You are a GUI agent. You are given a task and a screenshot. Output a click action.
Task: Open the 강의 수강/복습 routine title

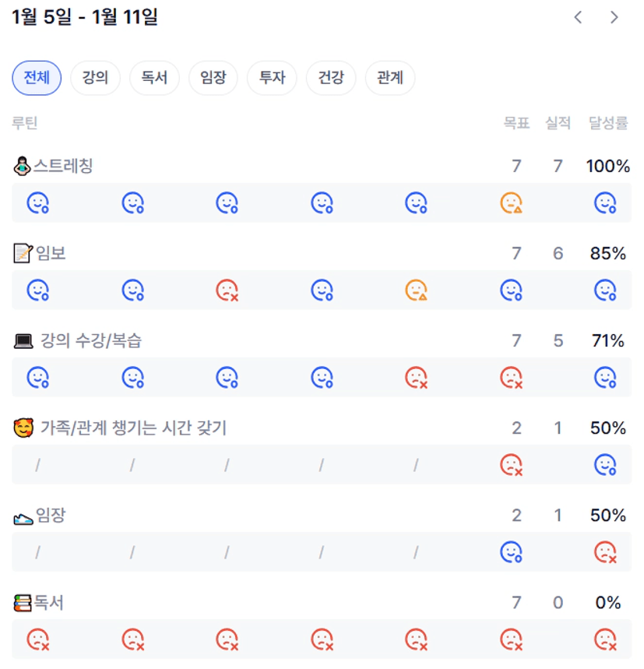coord(90,340)
